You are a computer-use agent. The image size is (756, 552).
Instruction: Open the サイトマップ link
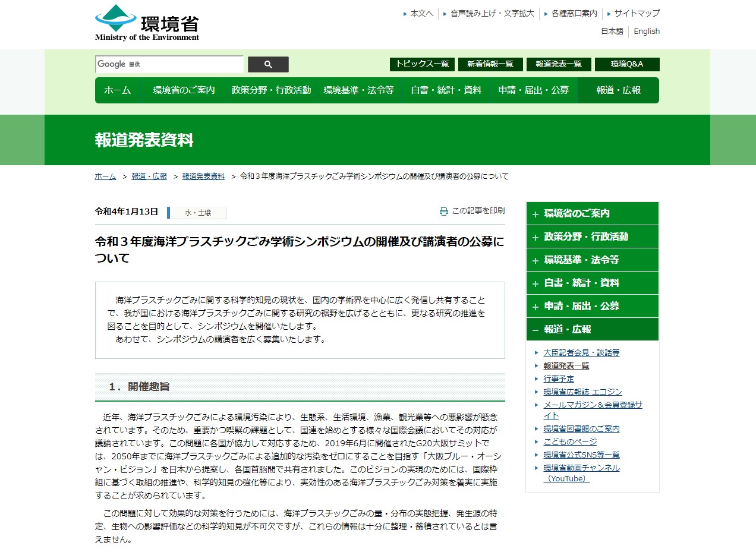(x=637, y=13)
